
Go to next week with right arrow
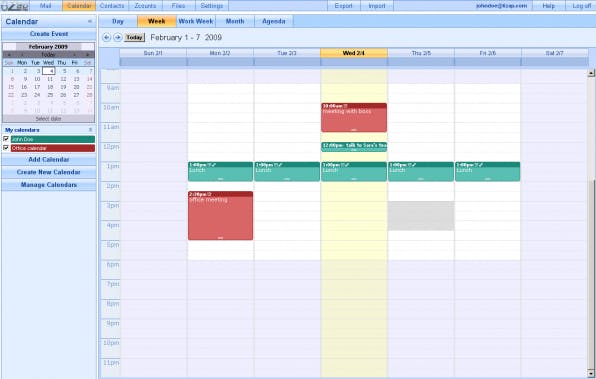tap(117, 37)
